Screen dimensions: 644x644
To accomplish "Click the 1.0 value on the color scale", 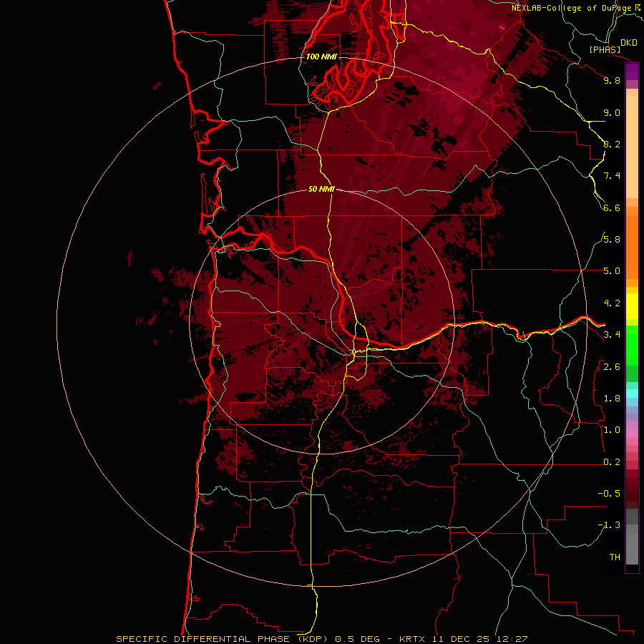I will pyautogui.click(x=612, y=430).
